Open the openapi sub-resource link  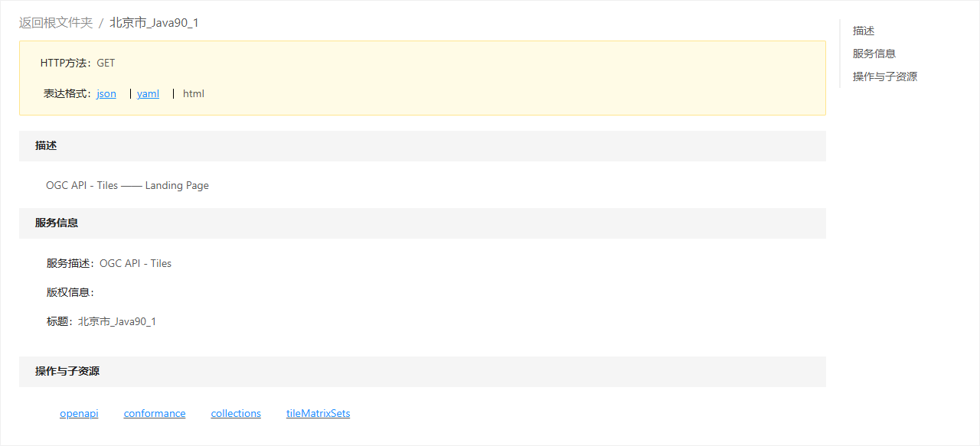(79, 414)
